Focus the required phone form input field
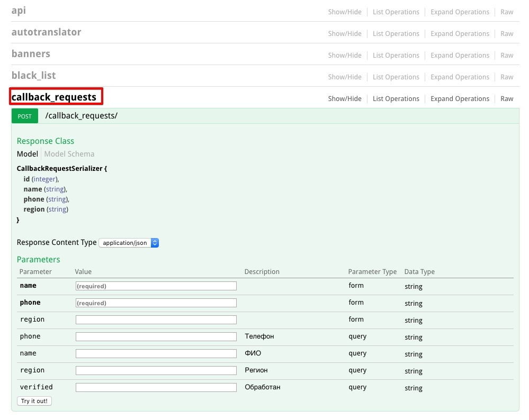Image resolution: width=529 pixels, height=420 pixels. click(156, 303)
